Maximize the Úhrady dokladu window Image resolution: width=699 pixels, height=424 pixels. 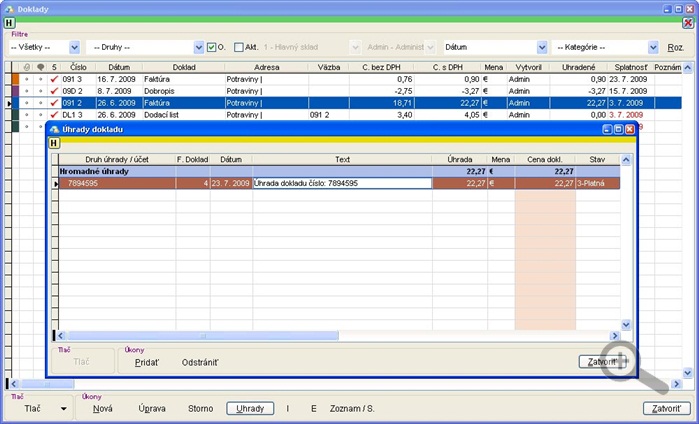pos(618,129)
